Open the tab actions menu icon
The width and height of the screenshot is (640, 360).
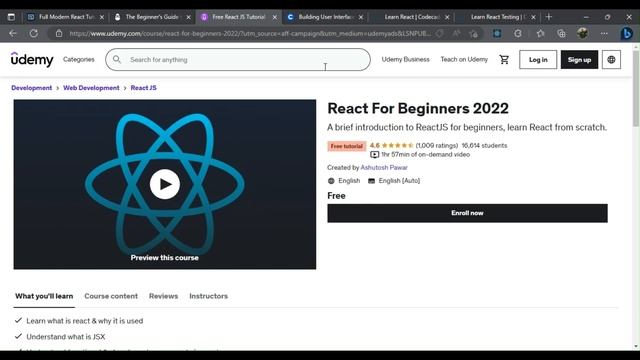11,17
